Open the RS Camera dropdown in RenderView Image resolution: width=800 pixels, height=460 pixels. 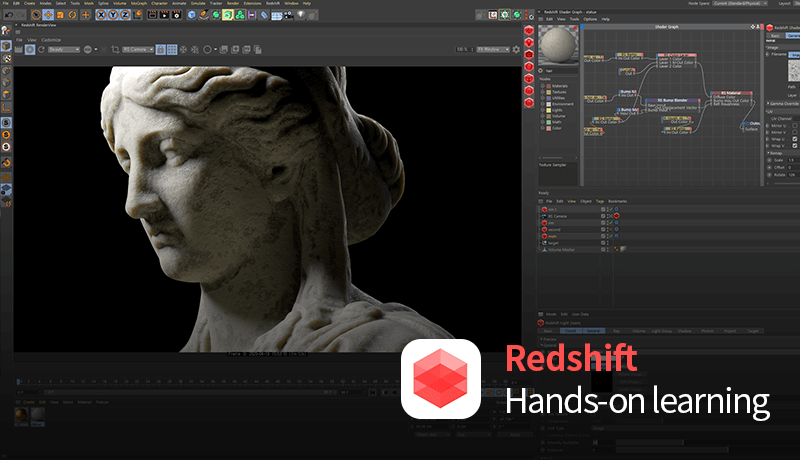pos(138,49)
